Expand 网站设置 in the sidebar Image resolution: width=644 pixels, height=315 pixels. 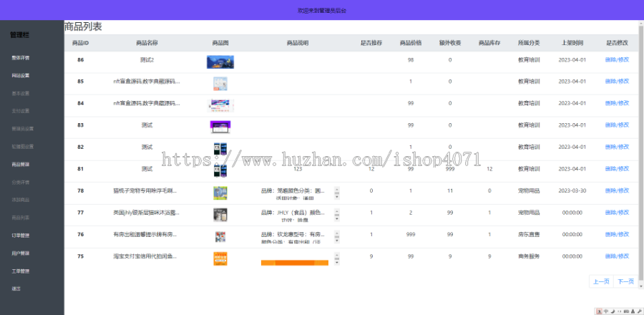[x=21, y=75]
